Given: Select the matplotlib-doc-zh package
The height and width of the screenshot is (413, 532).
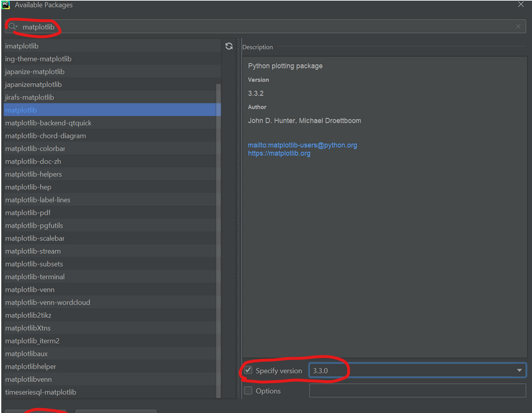Looking at the screenshot, I should pyautogui.click(x=112, y=161).
